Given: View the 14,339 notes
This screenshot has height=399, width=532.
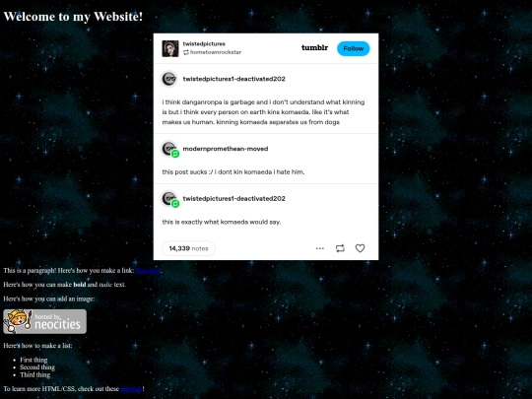Looking at the screenshot, I should (x=188, y=248).
